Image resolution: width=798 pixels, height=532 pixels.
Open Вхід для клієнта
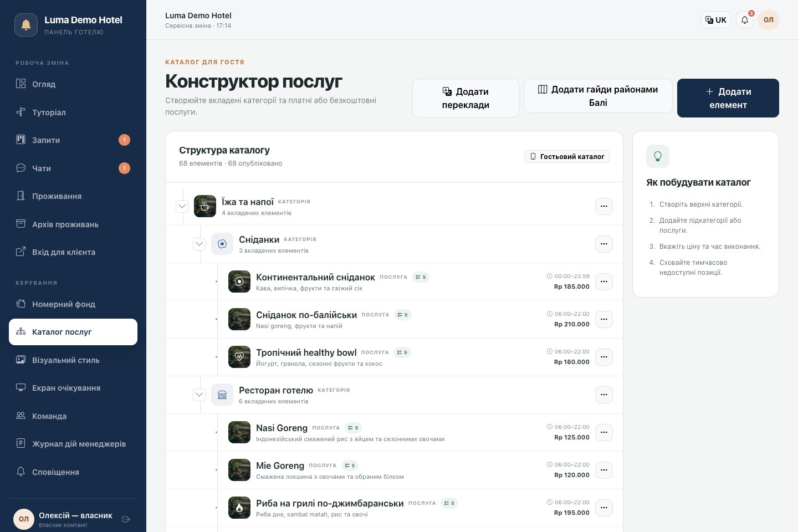click(x=73, y=252)
